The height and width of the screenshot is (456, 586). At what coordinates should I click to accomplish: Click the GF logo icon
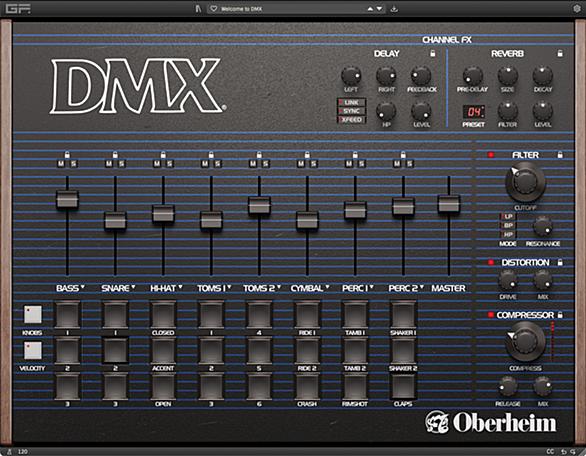(18, 8)
